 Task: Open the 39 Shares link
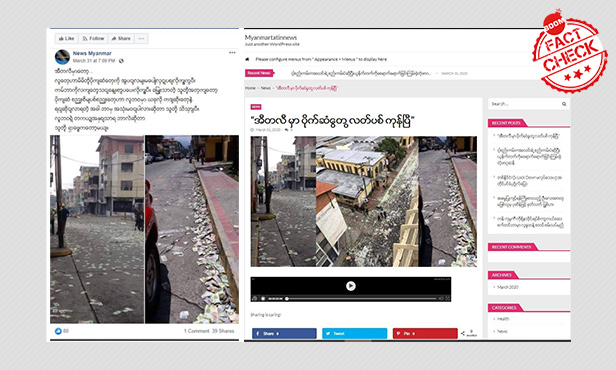click(x=223, y=331)
